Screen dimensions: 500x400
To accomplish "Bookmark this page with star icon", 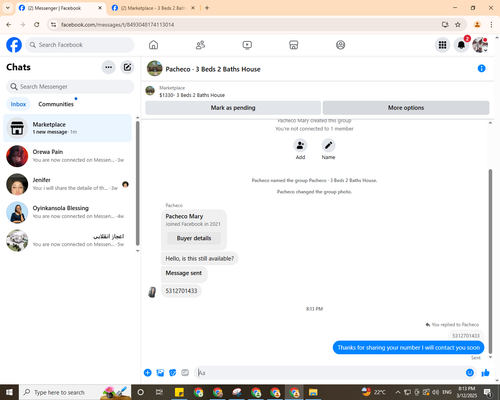I will 458,25.
